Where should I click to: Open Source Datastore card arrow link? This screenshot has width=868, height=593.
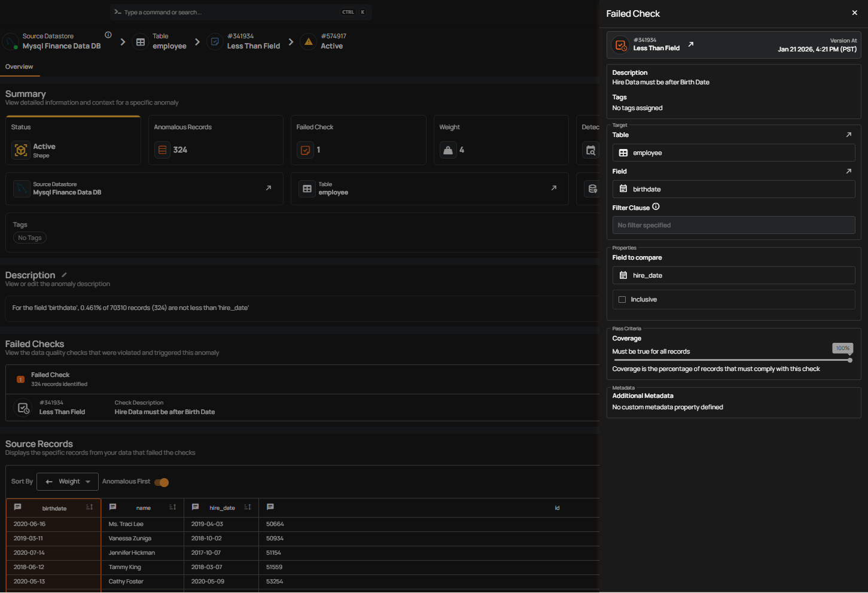point(269,188)
